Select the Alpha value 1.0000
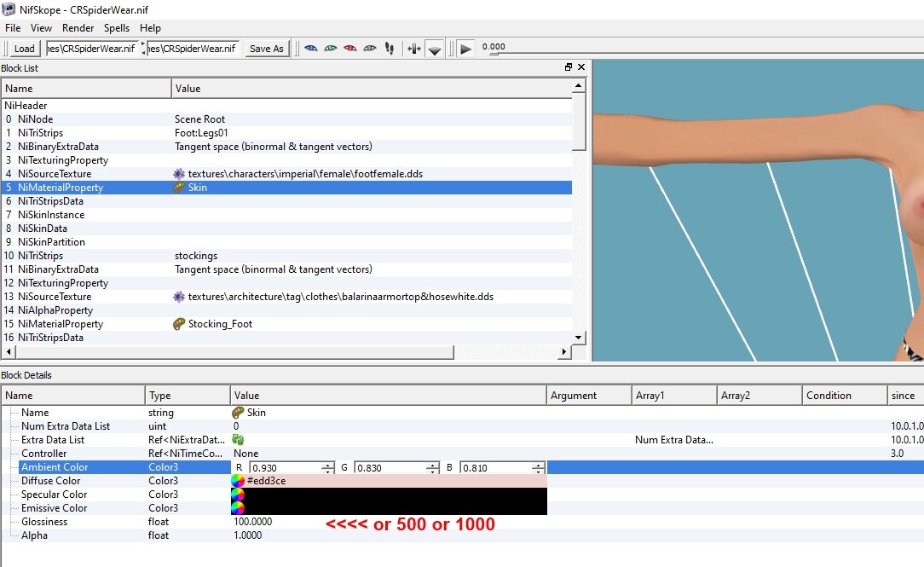 247,535
